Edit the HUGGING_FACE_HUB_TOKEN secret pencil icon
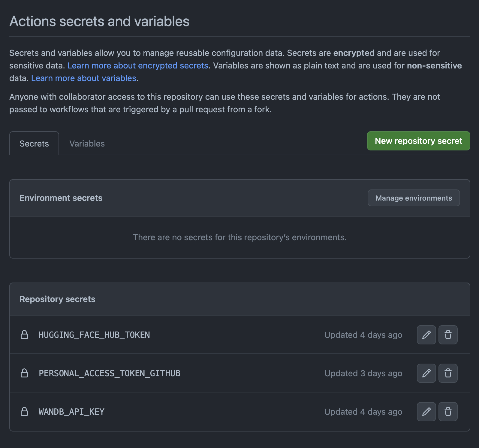The image size is (479, 448). tap(426, 335)
